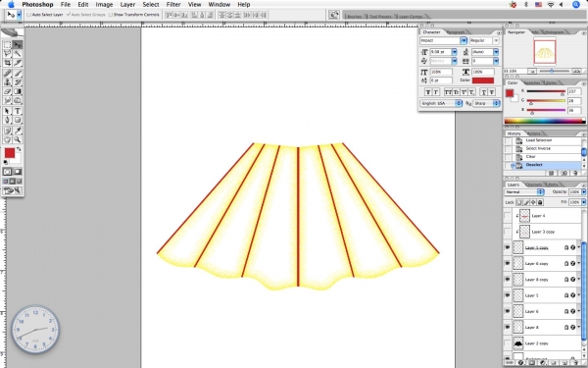588x368 pixels.
Task: Select the Path Selection arrow tool
Action: [x=7, y=111]
